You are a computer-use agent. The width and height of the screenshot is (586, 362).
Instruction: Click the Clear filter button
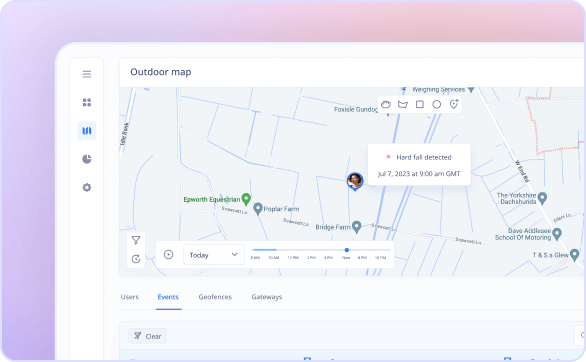[148, 336]
